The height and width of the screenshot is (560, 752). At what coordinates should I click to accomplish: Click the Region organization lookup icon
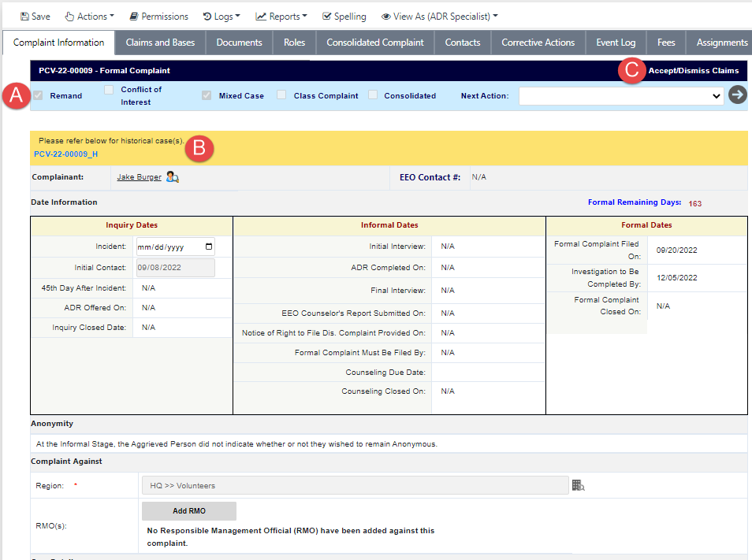click(579, 485)
